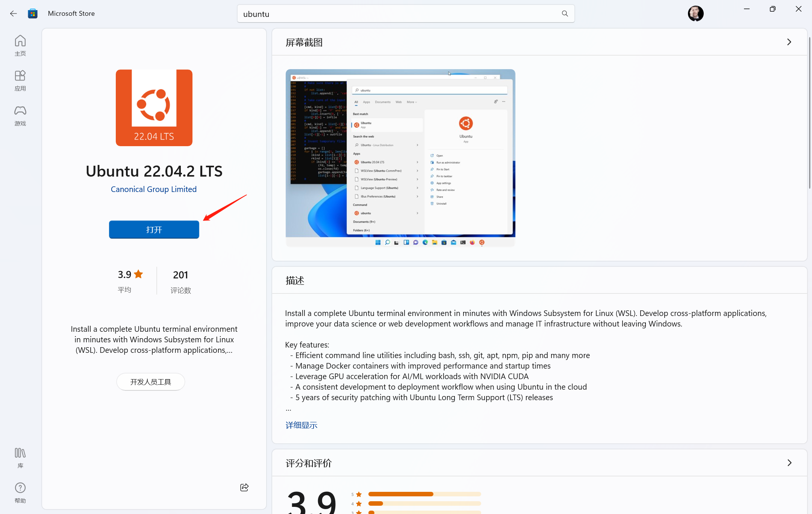This screenshot has height=514, width=812.
Task: Click the 201 评论数 review count
Action: (x=180, y=281)
